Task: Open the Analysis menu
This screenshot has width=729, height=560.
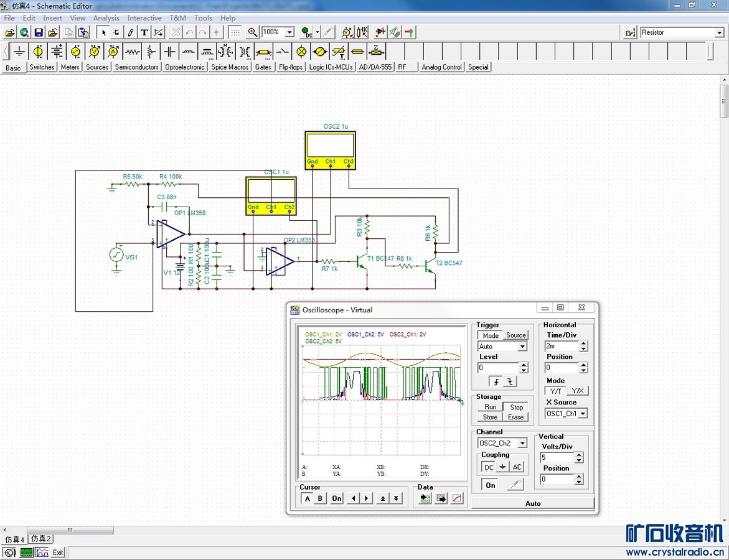Action: [106, 18]
